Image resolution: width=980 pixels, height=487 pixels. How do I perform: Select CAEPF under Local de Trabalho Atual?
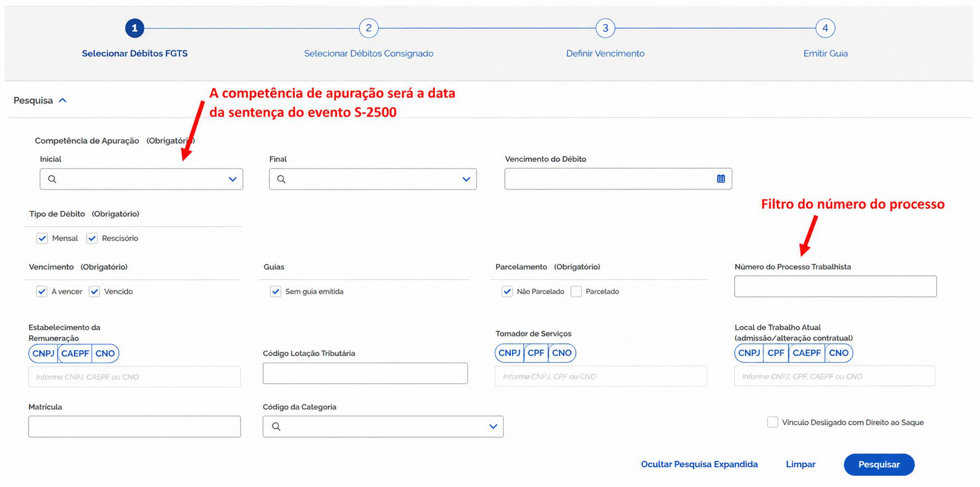click(x=807, y=353)
